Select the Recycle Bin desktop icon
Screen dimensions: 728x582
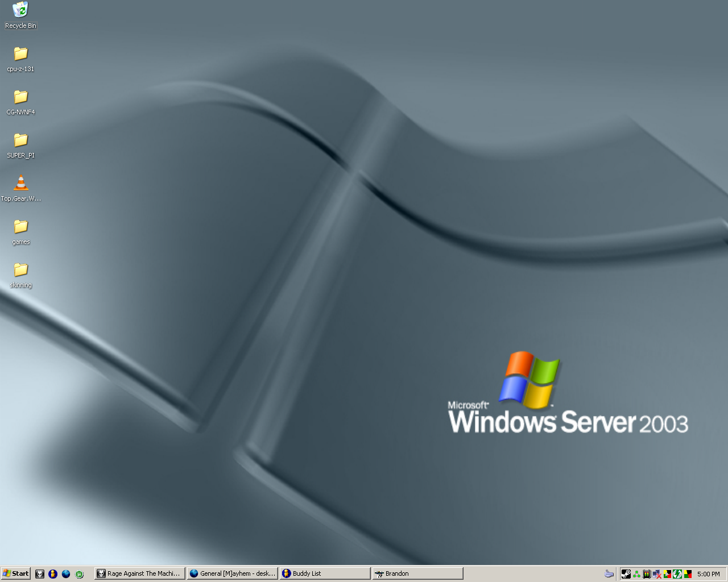point(20,15)
